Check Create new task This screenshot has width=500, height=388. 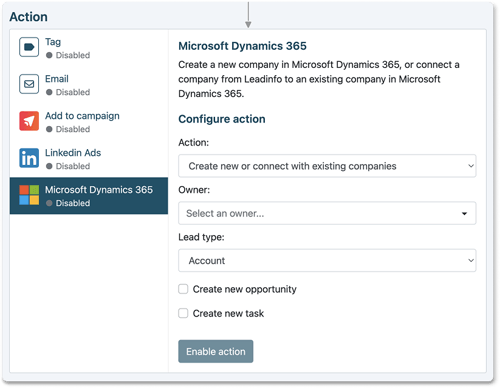coord(183,313)
